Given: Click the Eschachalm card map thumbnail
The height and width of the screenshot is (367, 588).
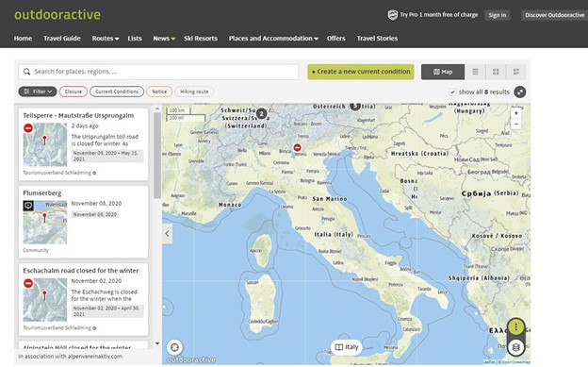Looking at the screenshot, I should click(x=45, y=300).
